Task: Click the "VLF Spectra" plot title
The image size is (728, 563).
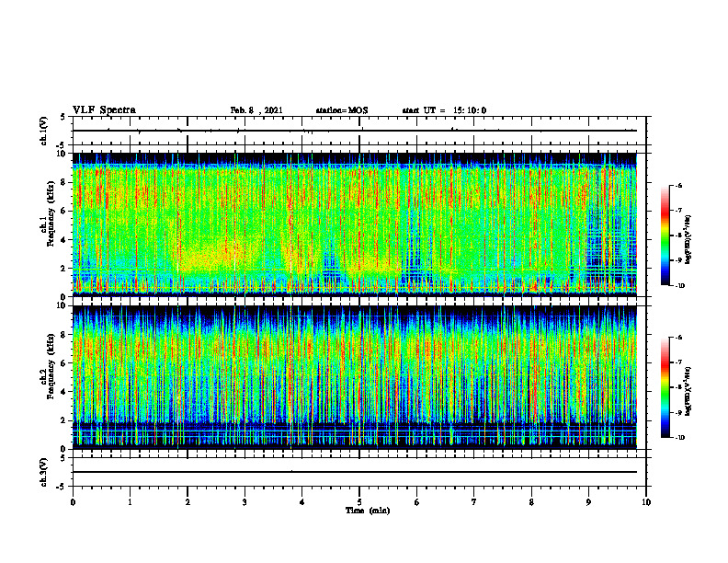Action: (x=104, y=110)
